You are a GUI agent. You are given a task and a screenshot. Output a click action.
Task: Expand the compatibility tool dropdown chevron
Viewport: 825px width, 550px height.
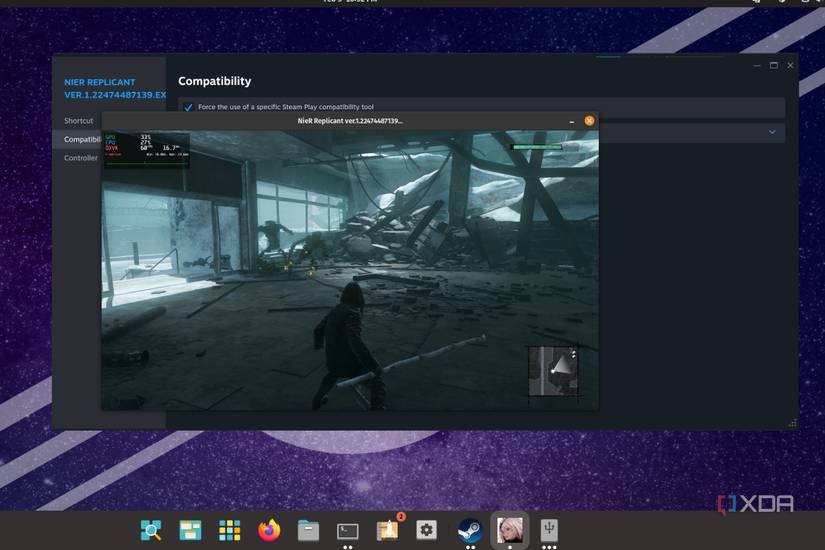point(772,132)
